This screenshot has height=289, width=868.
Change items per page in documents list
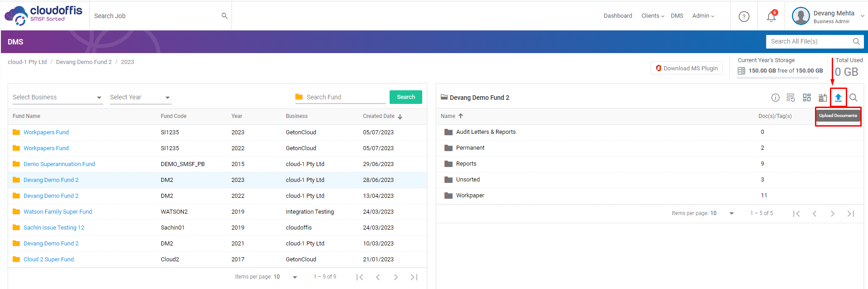(x=722, y=213)
